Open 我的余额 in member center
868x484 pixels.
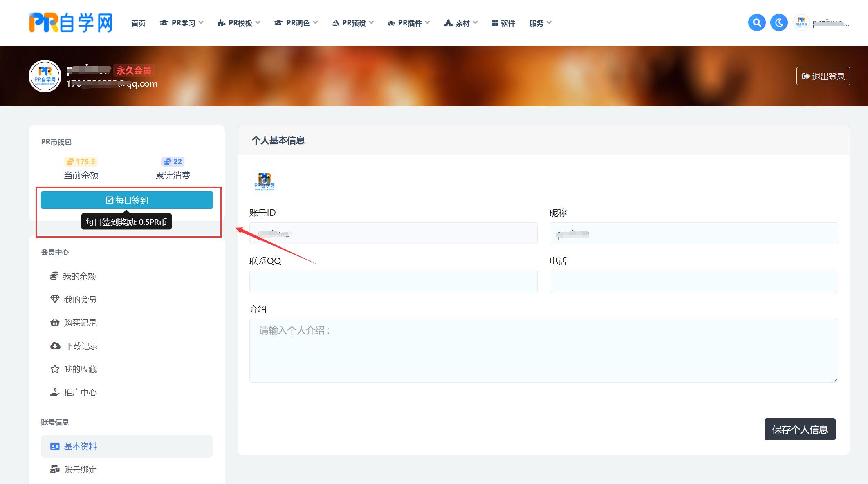(x=79, y=276)
